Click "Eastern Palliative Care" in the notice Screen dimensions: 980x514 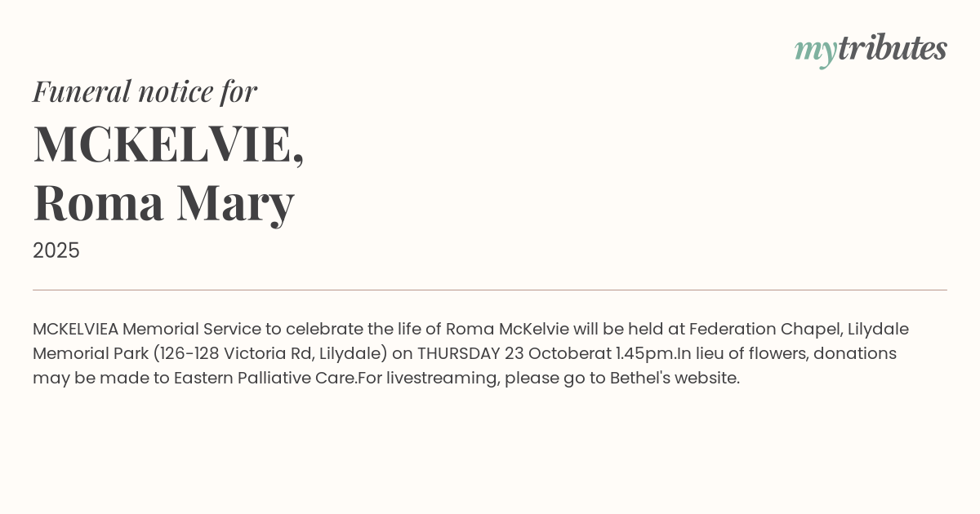click(265, 378)
